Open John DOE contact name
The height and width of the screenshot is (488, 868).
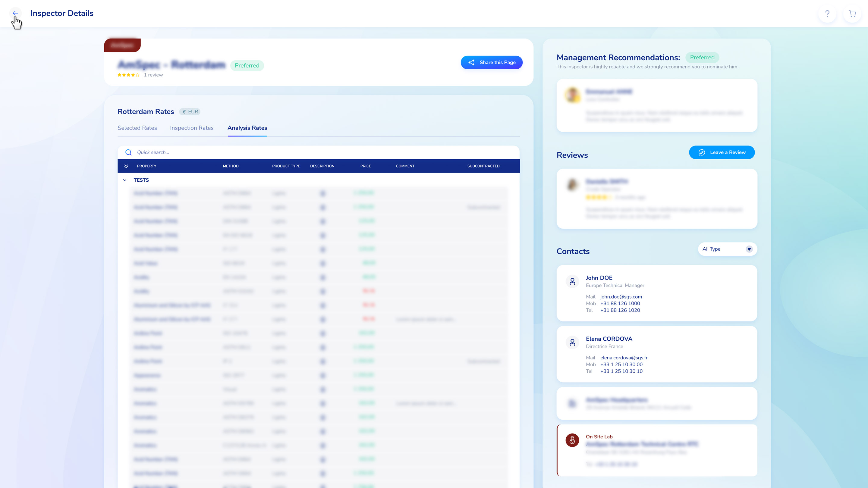tap(599, 278)
